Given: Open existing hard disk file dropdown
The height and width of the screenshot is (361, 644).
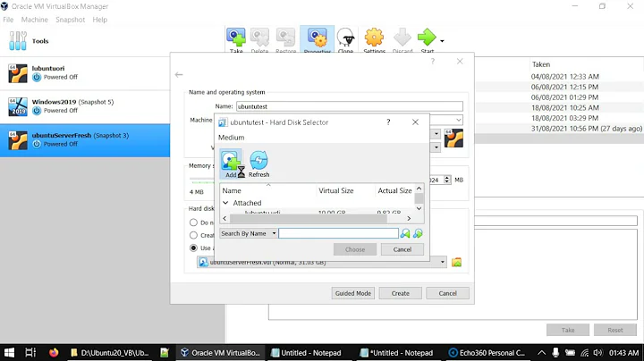Looking at the screenshot, I should (x=443, y=262).
